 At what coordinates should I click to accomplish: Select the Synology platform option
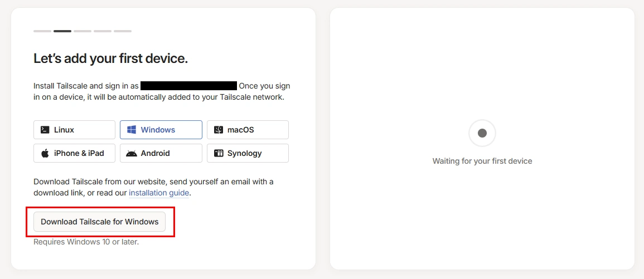248,153
